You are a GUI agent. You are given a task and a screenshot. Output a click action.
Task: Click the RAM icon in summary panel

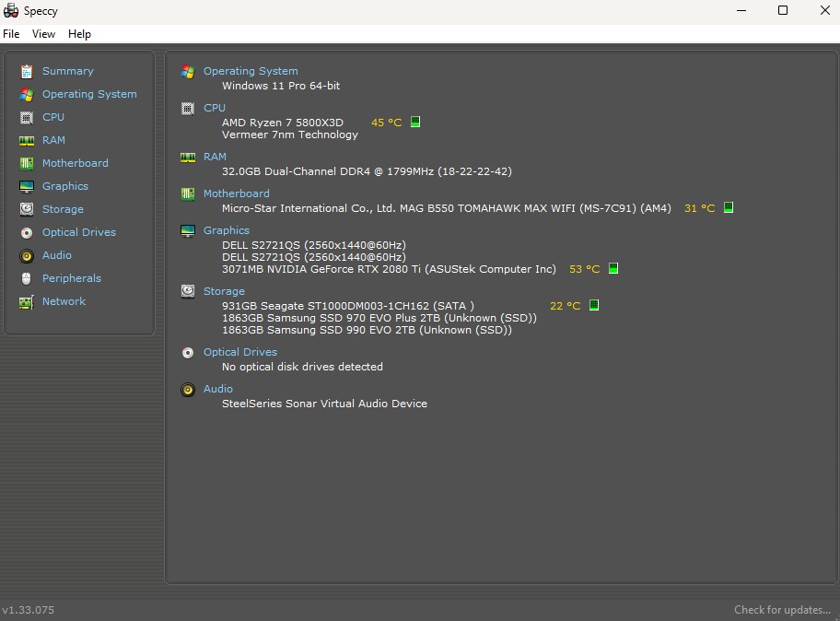[188, 157]
